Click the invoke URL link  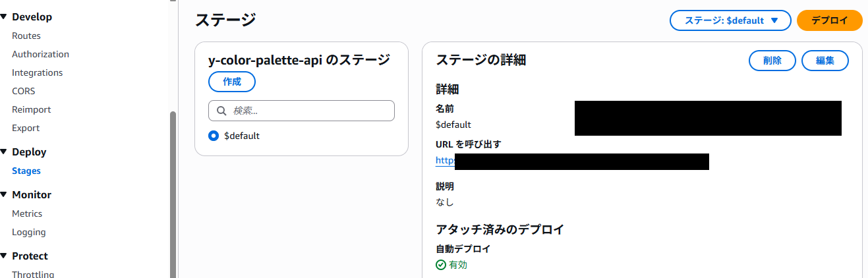click(446, 160)
